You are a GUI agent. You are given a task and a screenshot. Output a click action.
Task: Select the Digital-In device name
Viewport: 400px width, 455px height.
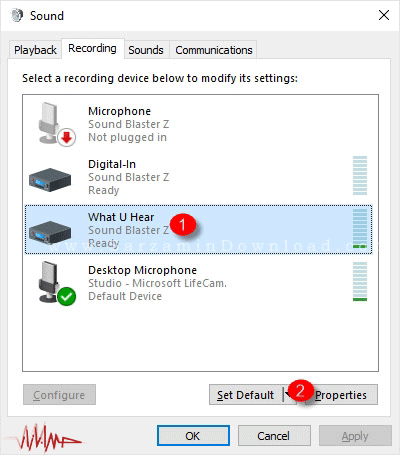(x=112, y=164)
